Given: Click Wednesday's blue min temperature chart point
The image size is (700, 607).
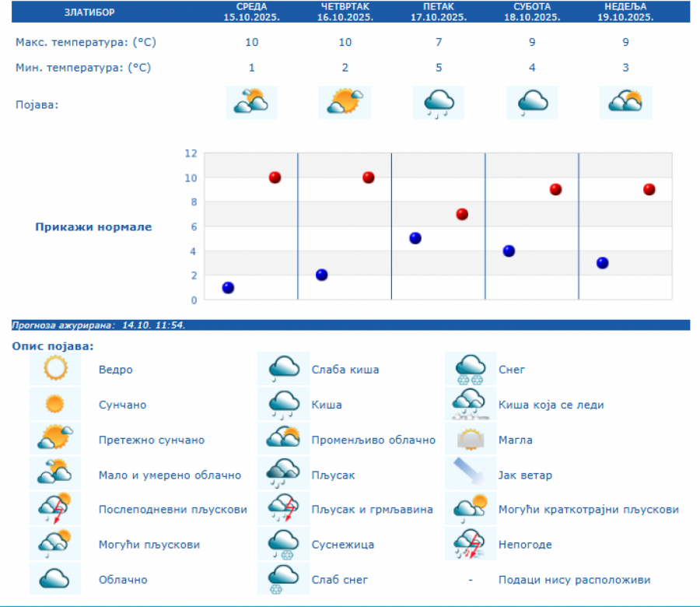Looking at the screenshot, I should click(x=228, y=287).
